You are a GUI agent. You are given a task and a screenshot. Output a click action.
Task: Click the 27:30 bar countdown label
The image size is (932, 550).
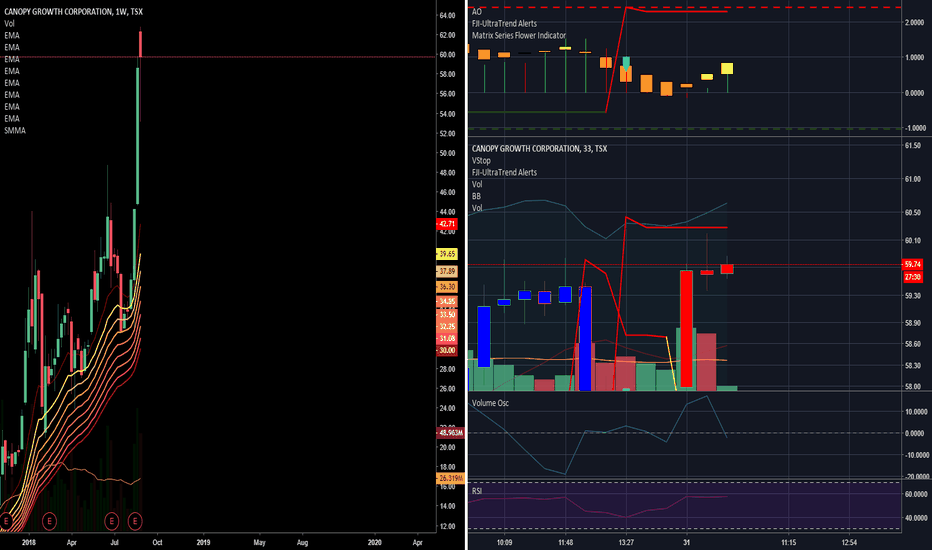point(912,277)
